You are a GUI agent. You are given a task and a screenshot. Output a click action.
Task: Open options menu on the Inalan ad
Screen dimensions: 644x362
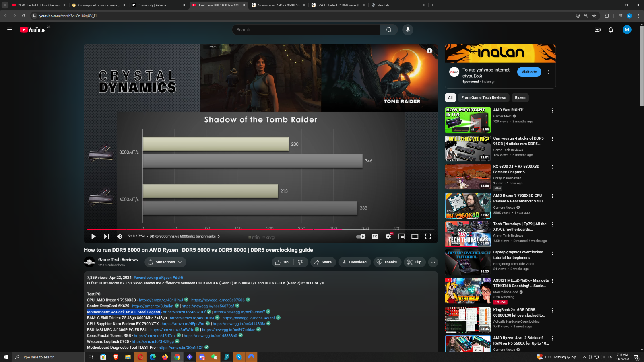click(x=548, y=72)
